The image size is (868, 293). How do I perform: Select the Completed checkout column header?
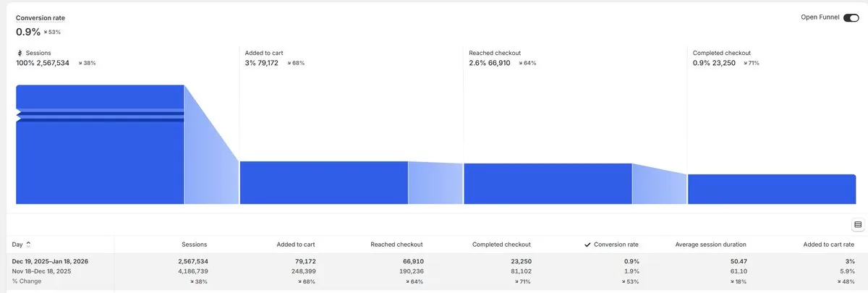click(x=501, y=245)
